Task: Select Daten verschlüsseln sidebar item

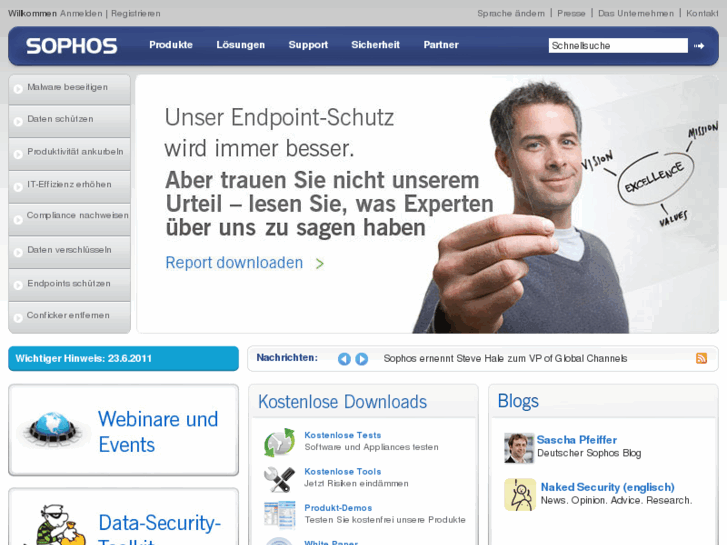Action: point(70,252)
